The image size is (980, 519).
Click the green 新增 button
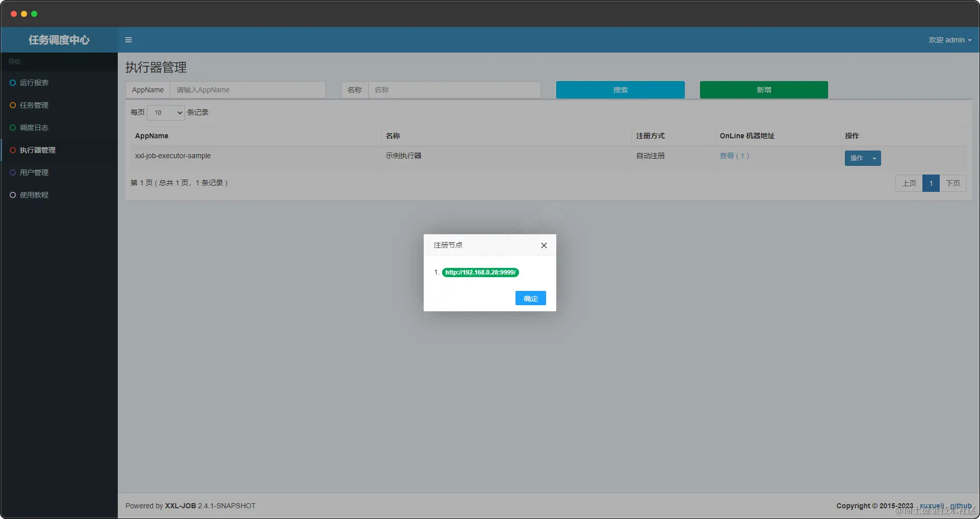point(763,90)
